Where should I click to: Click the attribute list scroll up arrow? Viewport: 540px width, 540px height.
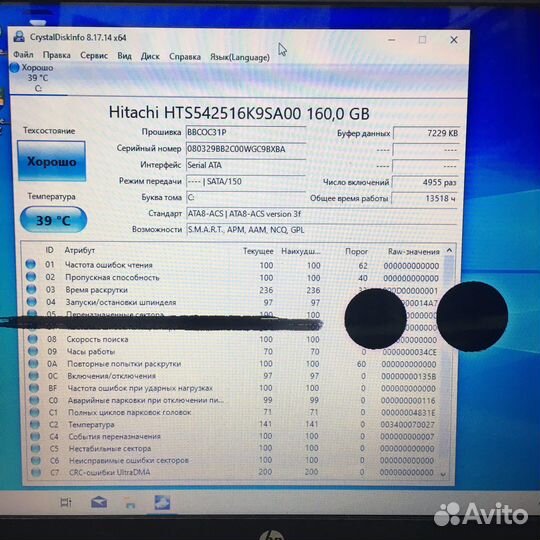[449, 251]
